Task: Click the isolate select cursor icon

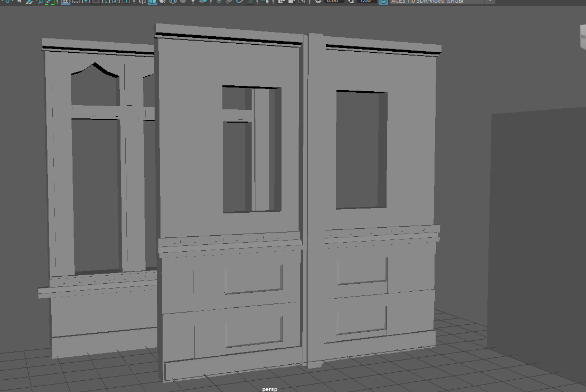Action: click(x=266, y=2)
